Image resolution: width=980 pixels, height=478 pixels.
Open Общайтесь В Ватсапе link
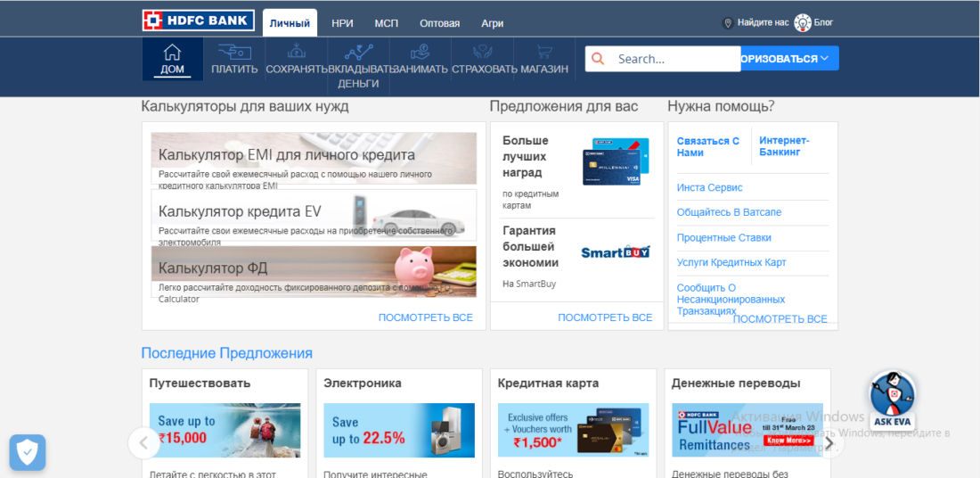tap(730, 213)
